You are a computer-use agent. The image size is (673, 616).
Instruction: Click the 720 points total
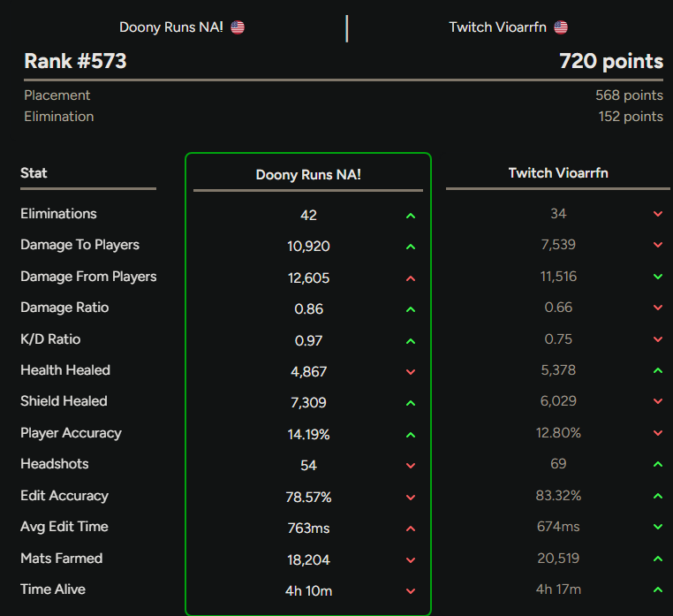point(611,61)
